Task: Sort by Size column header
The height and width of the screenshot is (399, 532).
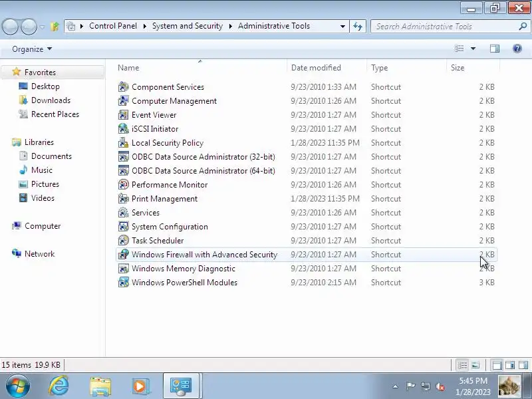Action: click(473, 68)
